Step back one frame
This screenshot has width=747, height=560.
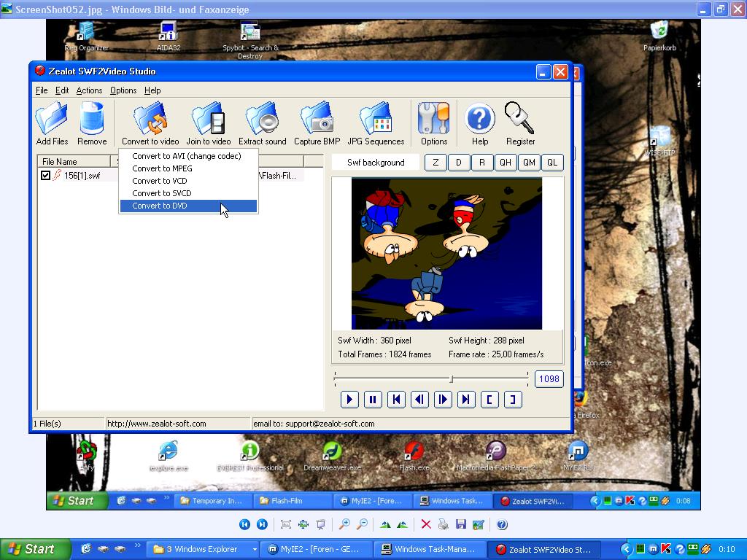pyautogui.click(x=419, y=399)
